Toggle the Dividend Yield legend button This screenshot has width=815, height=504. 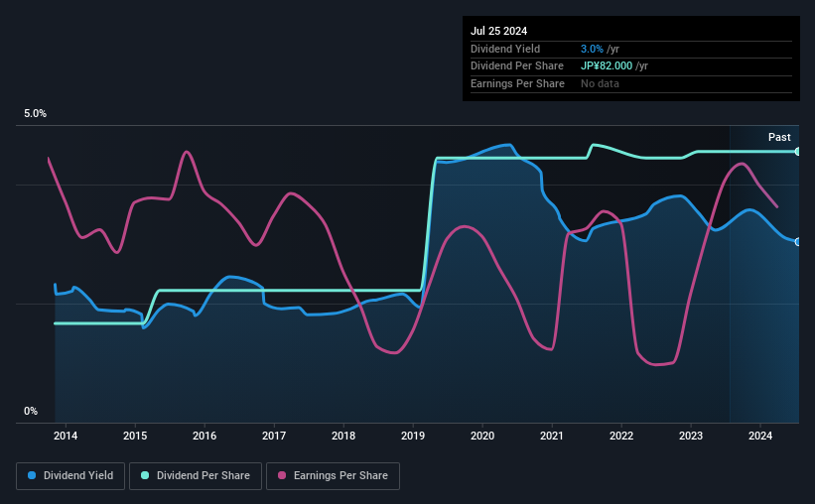pyautogui.click(x=70, y=476)
